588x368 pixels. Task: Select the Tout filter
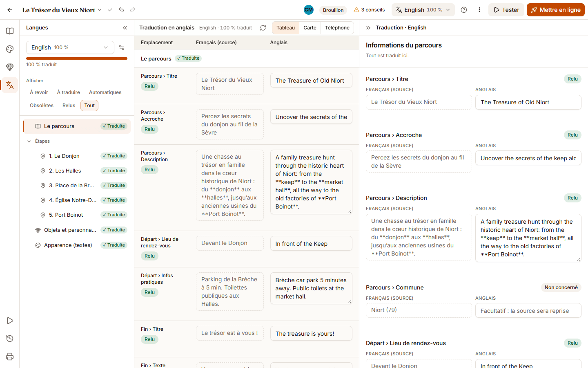89,105
